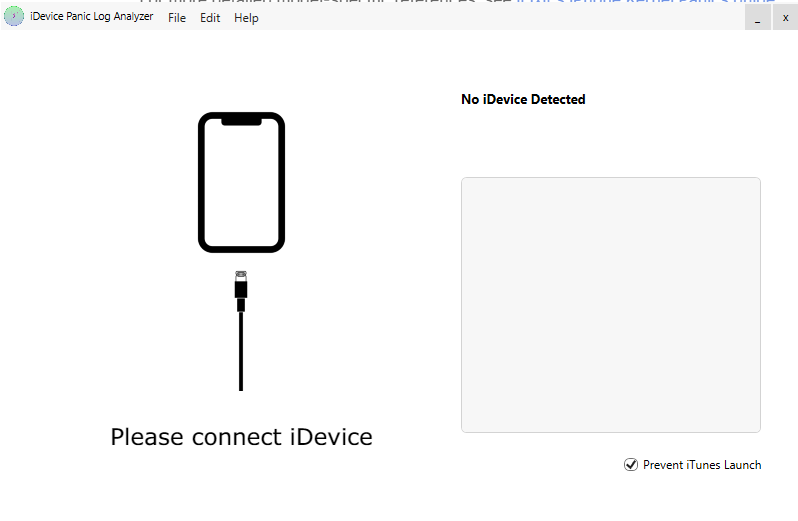798x521 pixels.
Task: Close the Panic Log Analyzer window
Action: click(x=785, y=18)
